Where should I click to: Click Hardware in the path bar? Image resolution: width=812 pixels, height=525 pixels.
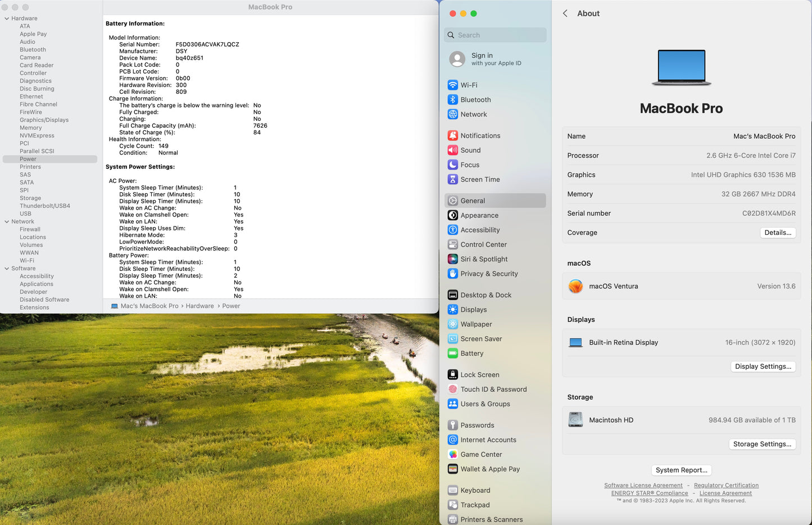(x=199, y=306)
